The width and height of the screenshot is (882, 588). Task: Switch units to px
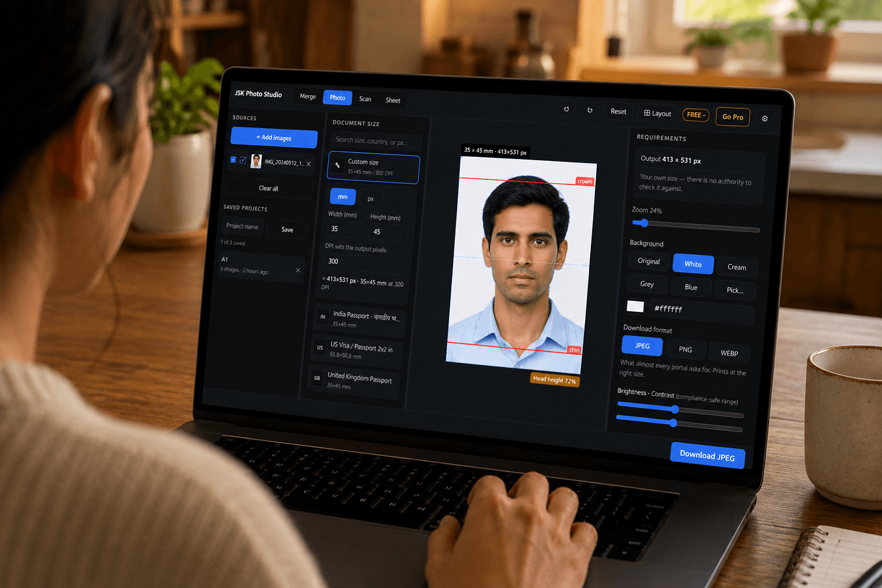371,199
